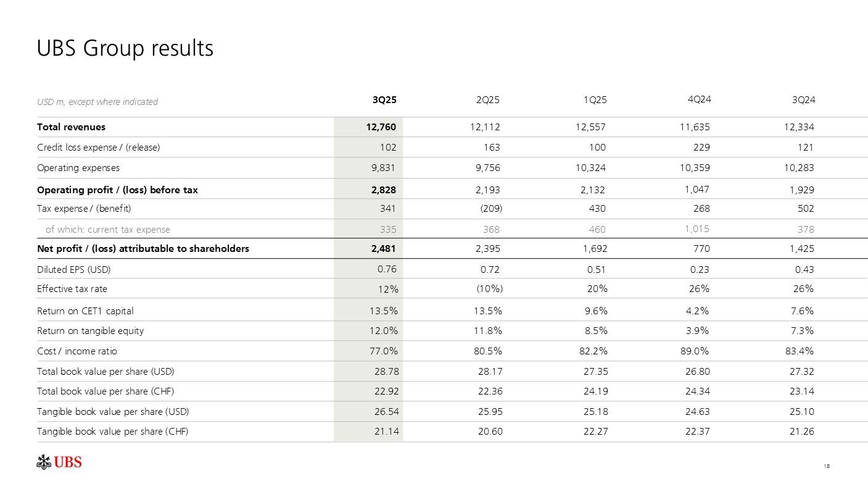This screenshot has width=868, height=489.
Task: Select 'Operating expenses' row label
Action: point(78,168)
